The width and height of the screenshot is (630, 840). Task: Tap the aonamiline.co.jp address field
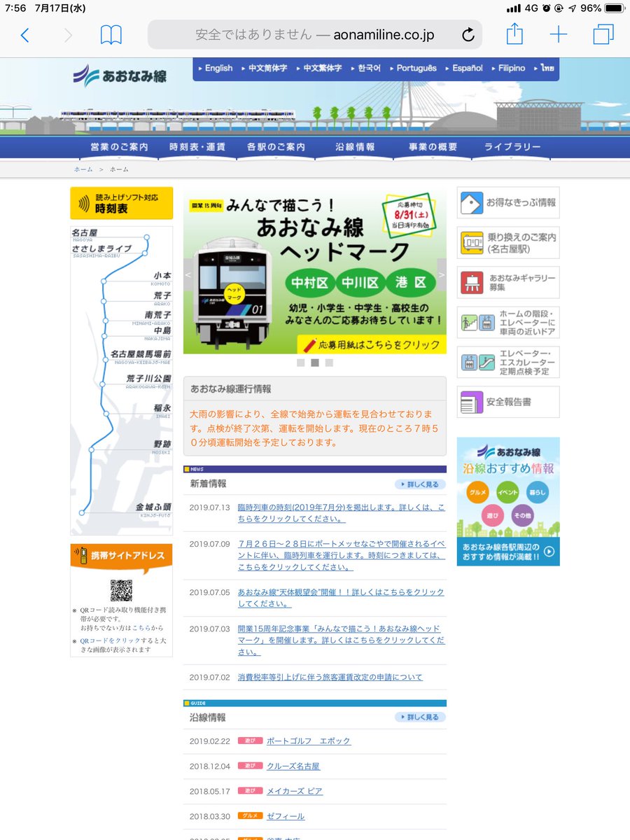315,35
